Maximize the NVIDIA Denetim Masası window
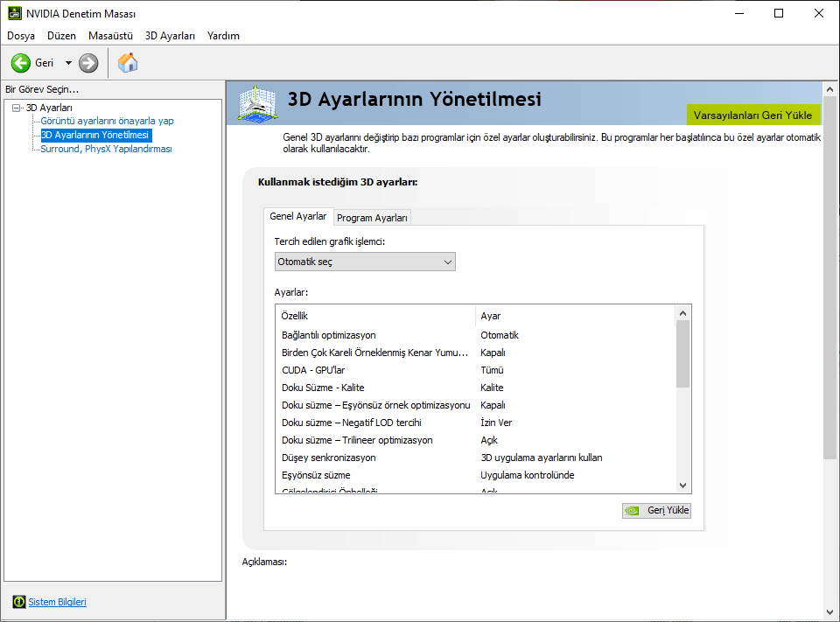The height and width of the screenshot is (622, 840). coord(779,13)
